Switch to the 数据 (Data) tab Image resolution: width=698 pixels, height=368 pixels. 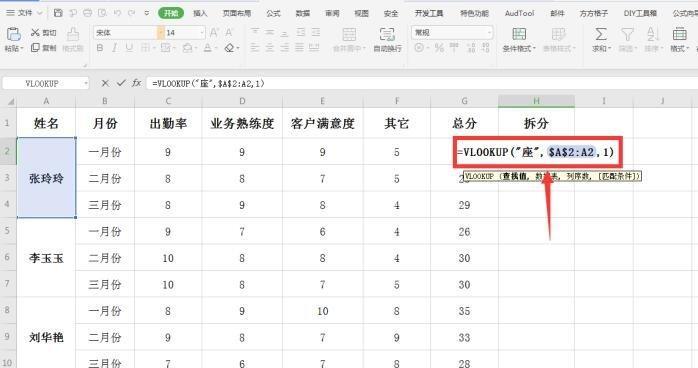(x=303, y=13)
